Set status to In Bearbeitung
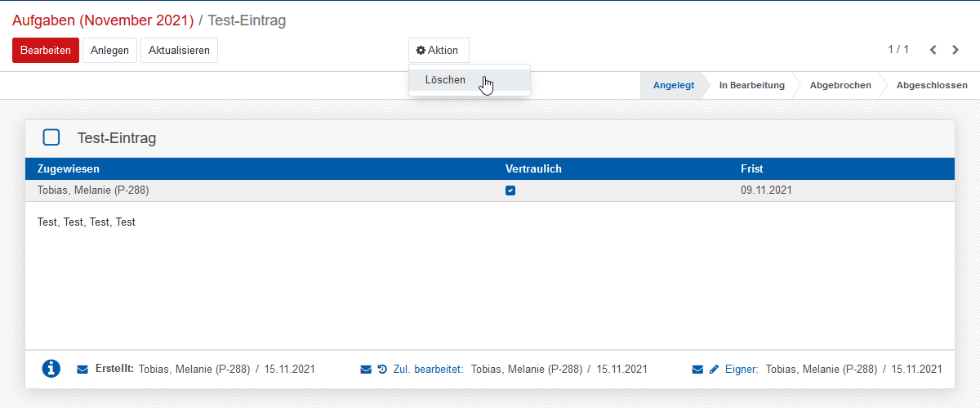980x408 pixels. point(751,85)
